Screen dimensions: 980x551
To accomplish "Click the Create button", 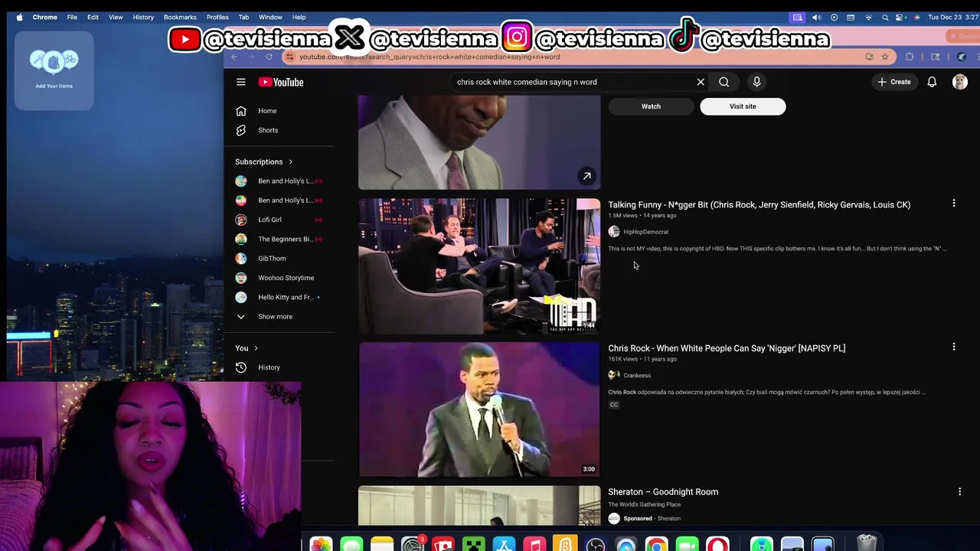I will click(x=893, y=82).
